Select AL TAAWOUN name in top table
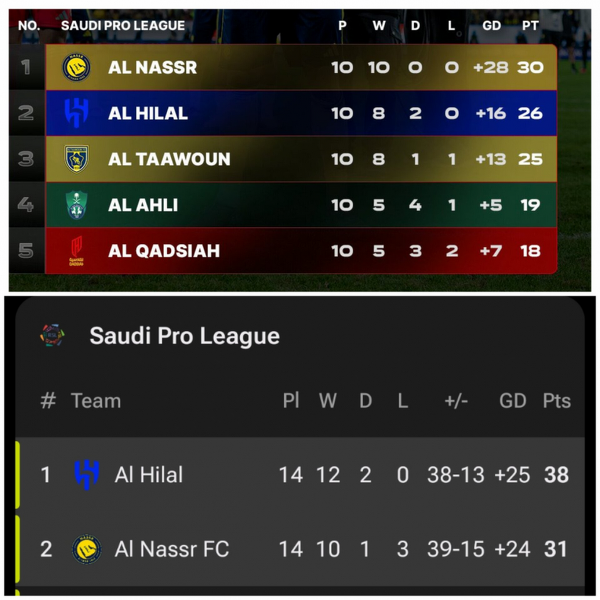 (x=169, y=159)
